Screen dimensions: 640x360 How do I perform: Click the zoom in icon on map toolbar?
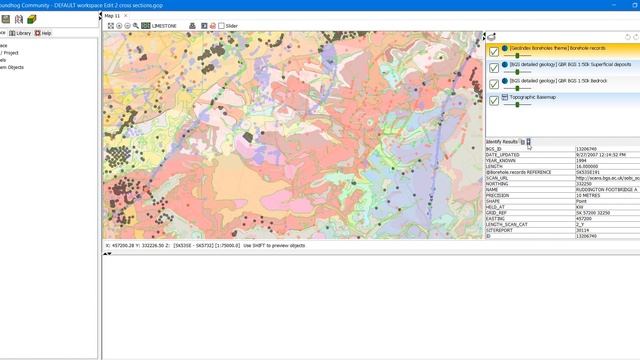(119, 26)
